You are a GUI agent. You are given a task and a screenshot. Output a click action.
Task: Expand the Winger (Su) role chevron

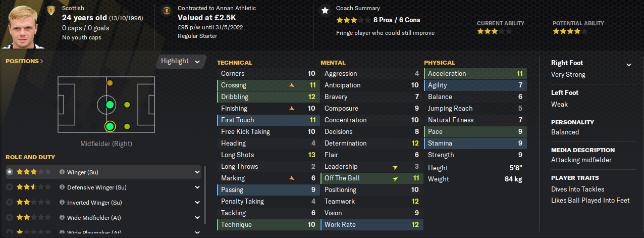[x=197, y=172]
